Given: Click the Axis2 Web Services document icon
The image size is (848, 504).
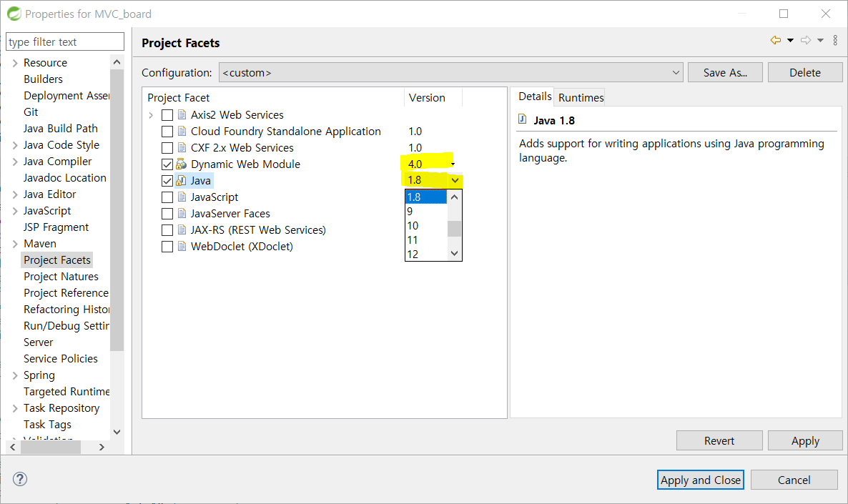Looking at the screenshot, I should 182,114.
